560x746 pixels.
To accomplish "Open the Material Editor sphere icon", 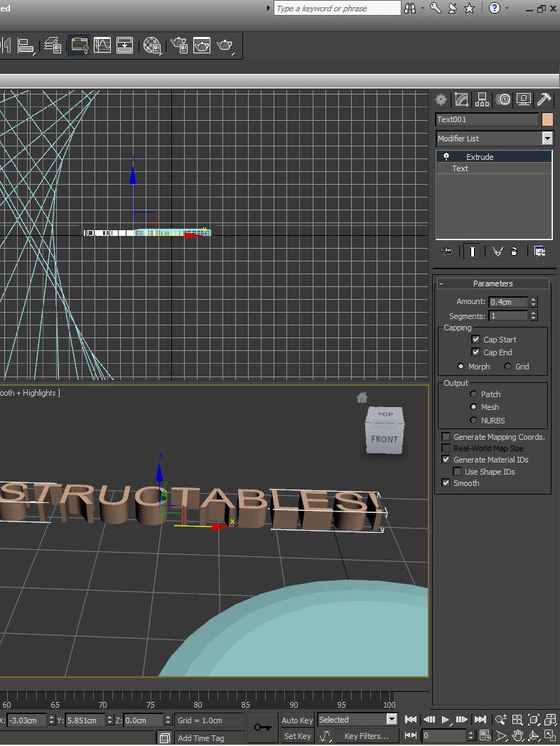I will pyautogui.click(x=152, y=45).
